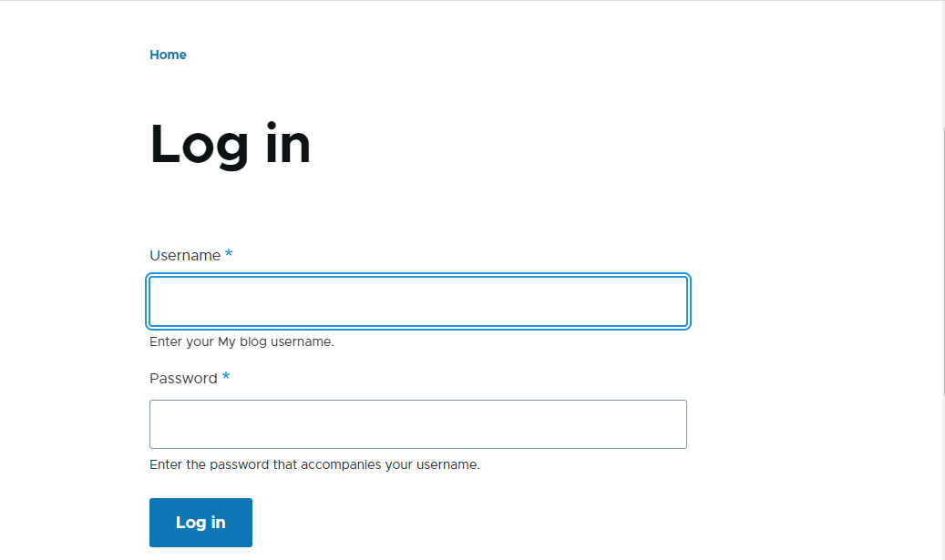Viewport: 945px width, 560px height.
Task: Focus the Username input field
Action: coord(417,301)
